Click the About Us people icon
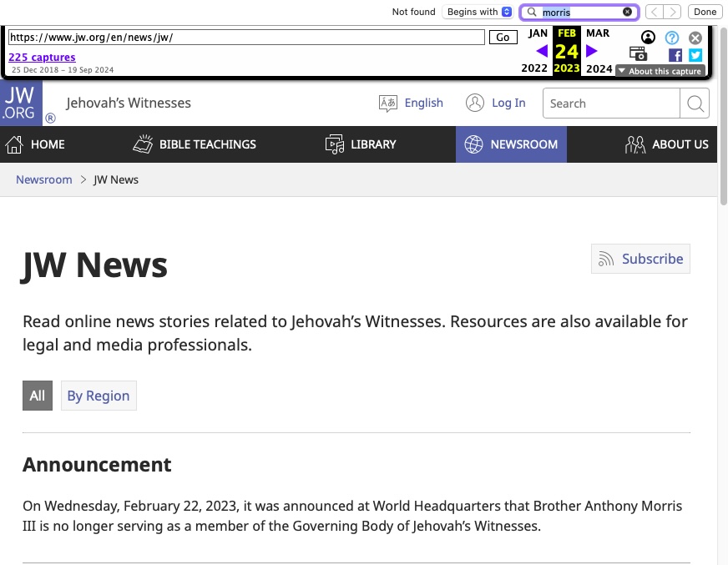The width and height of the screenshot is (728, 565). tap(634, 144)
